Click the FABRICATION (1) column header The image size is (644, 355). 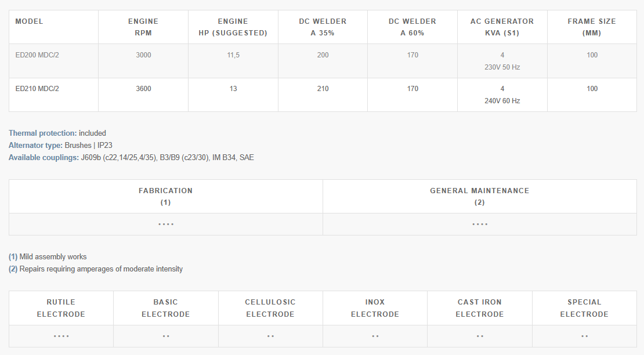[165, 197]
